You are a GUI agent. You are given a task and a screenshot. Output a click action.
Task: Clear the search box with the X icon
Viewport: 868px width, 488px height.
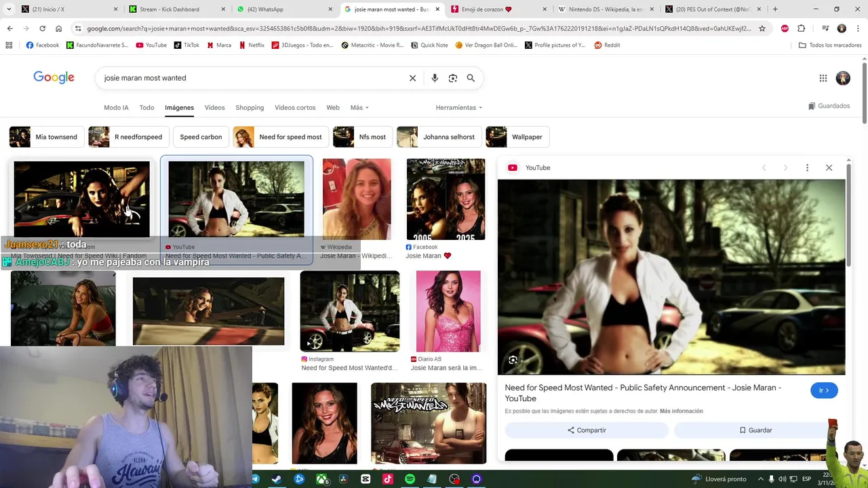(x=412, y=78)
